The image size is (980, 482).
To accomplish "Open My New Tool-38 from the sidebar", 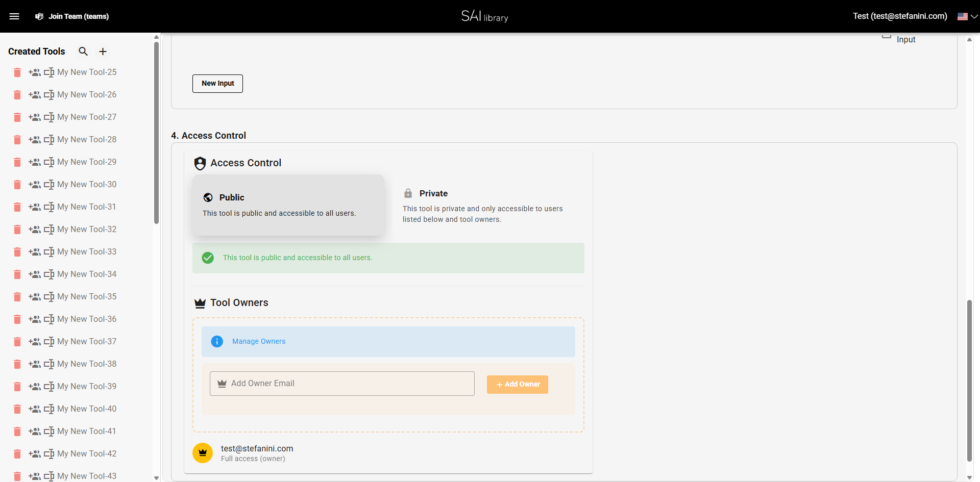I will click(x=87, y=364).
